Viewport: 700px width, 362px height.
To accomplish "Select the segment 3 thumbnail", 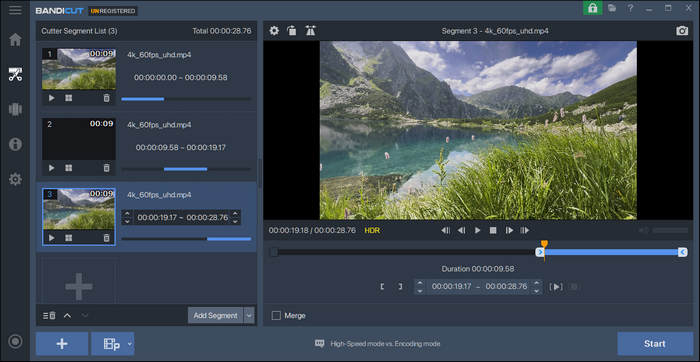I will [79, 209].
